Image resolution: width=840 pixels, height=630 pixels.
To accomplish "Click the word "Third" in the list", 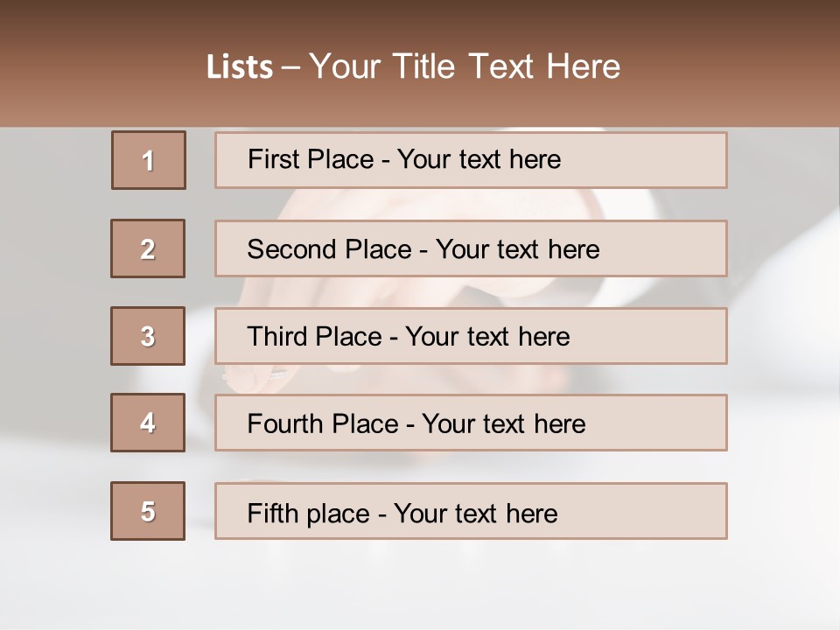I will (x=277, y=336).
